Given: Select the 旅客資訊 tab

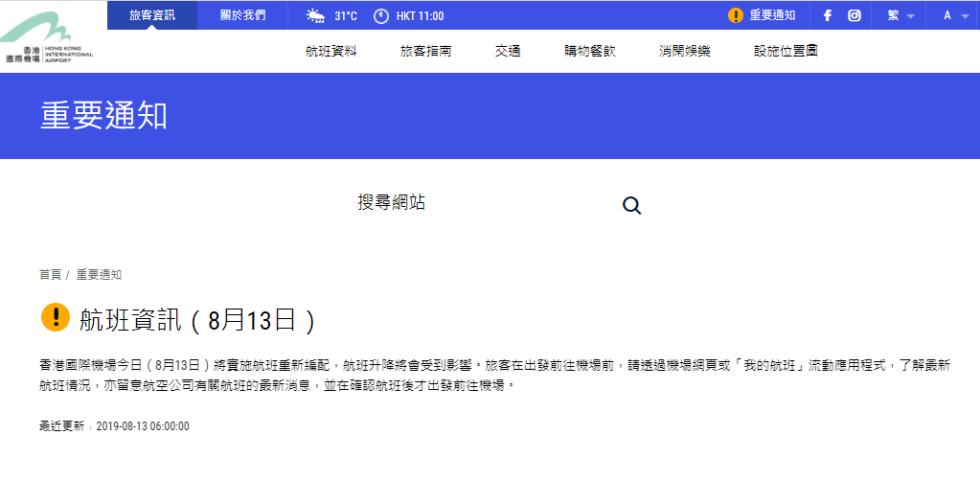Looking at the screenshot, I should (152, 15).
